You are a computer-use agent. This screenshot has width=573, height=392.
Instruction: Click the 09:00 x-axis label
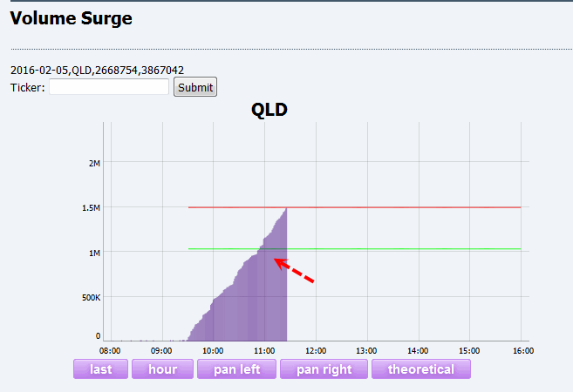click(x=161, y=351)
